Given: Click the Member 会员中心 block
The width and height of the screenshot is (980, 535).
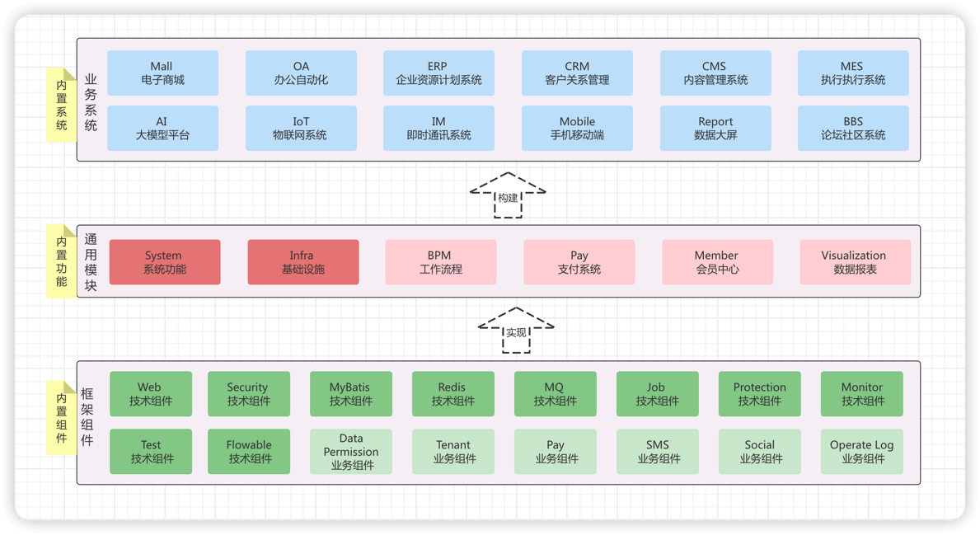Looking at the screenshot, I should [717, 262].
